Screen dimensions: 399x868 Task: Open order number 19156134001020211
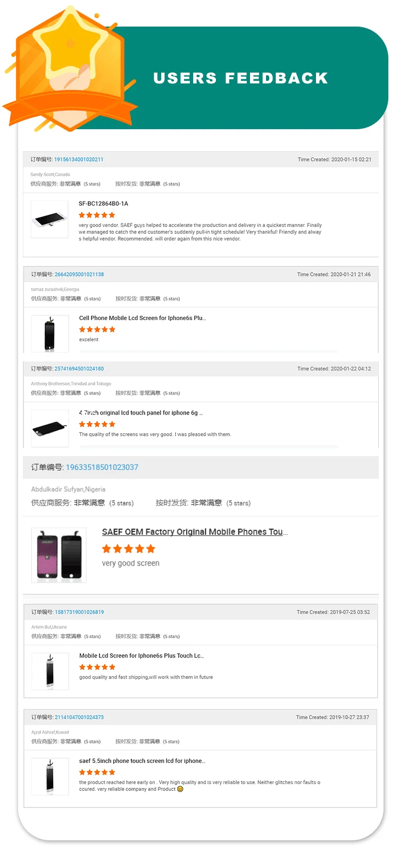(79, 159)
